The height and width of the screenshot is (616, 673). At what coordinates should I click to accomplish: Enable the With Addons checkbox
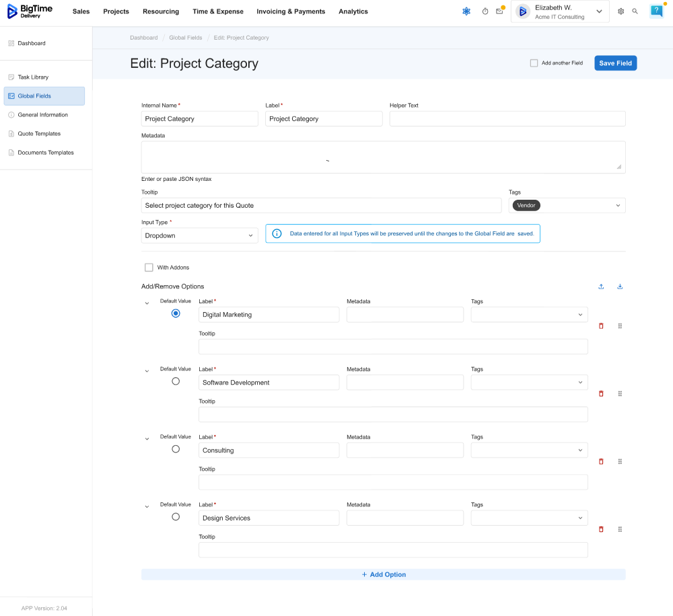coord(149,268)
